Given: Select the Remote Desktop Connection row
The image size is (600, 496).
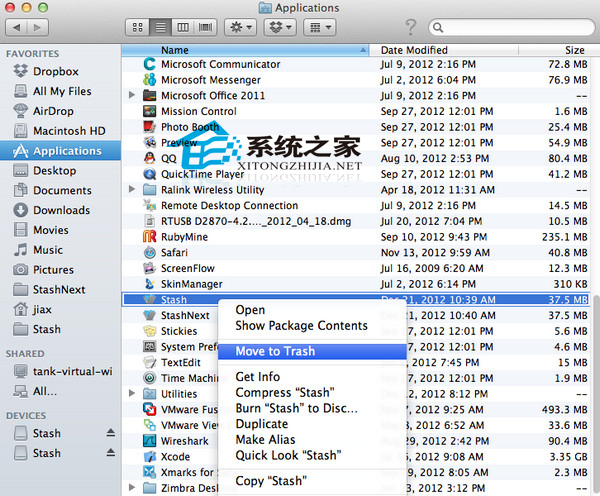Looking at the screenshot, I should click(356, 206).
